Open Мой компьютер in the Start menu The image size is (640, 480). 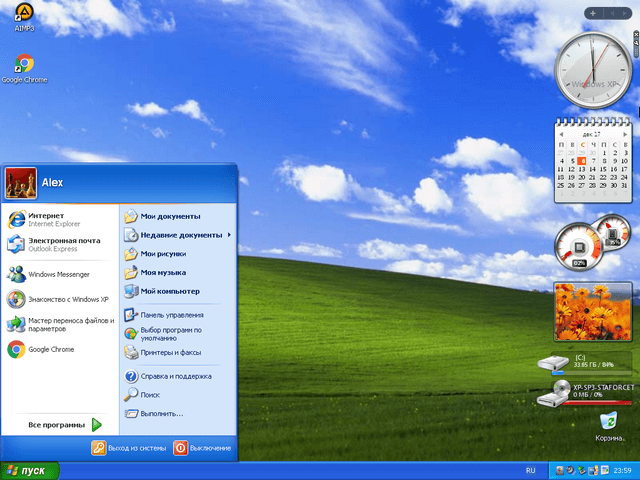point(169,291)
